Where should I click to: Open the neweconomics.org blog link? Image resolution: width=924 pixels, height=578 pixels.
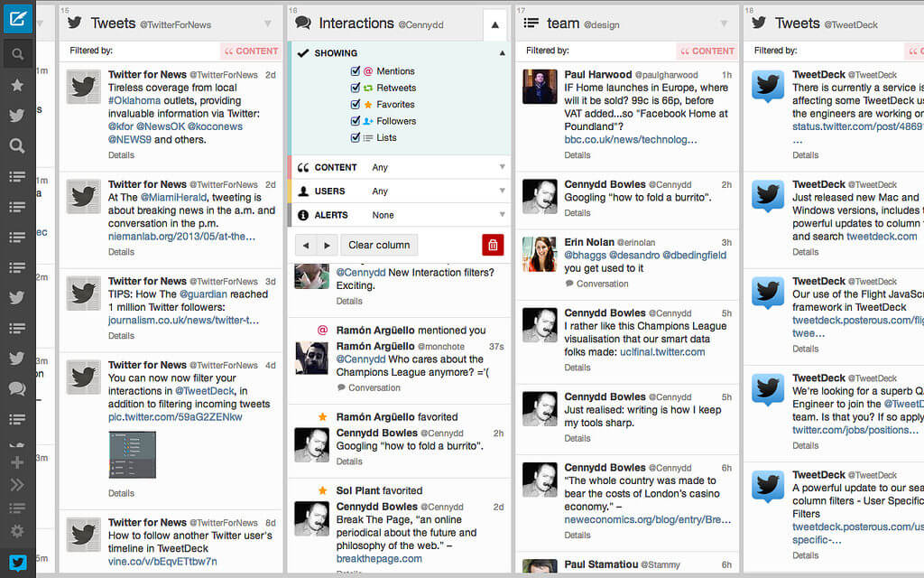pos(648,519)
